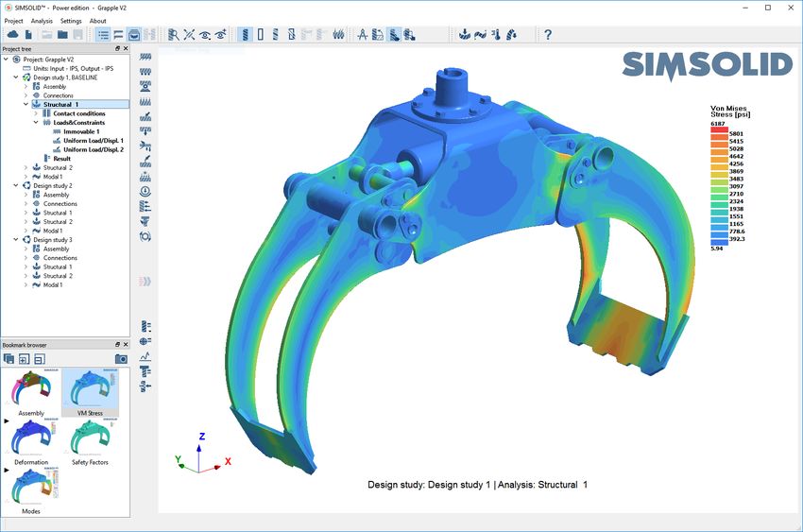This screenshot has height=532, width=803.
Task: Click the dark folder open project icon
Action: 62,34
